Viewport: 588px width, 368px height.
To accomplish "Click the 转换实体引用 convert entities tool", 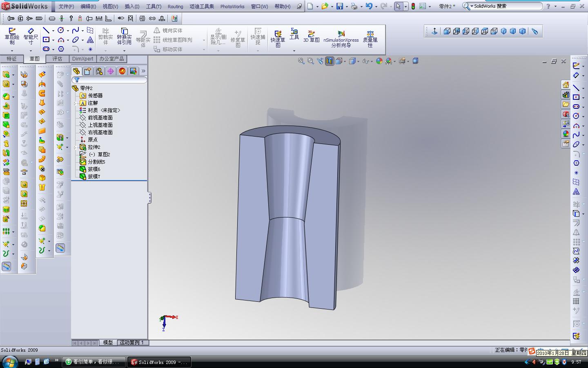I will coord(124,36).
